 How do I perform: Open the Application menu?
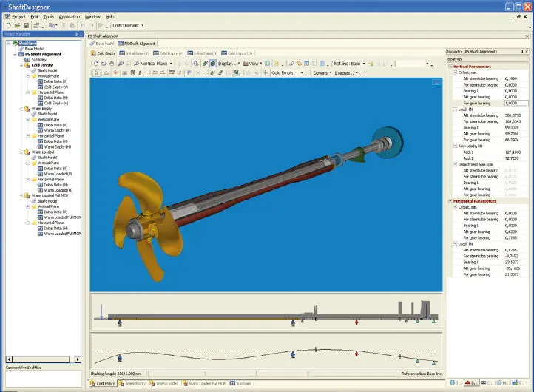point(70,16)
